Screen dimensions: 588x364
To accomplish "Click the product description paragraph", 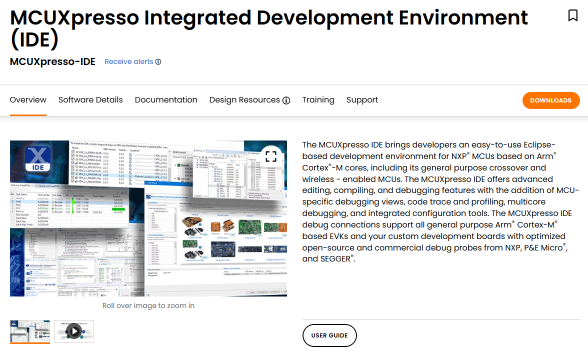I will coord(440,201).
